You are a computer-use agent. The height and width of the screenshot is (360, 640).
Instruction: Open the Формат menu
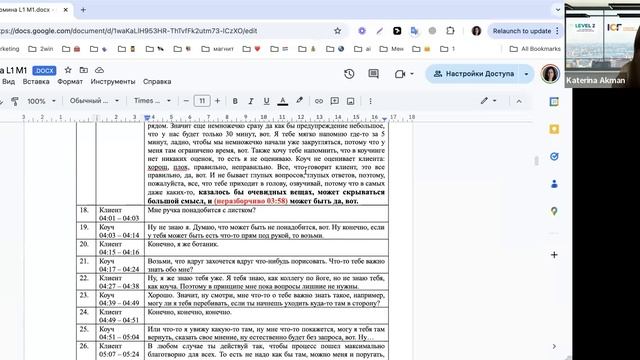point(70,82)
